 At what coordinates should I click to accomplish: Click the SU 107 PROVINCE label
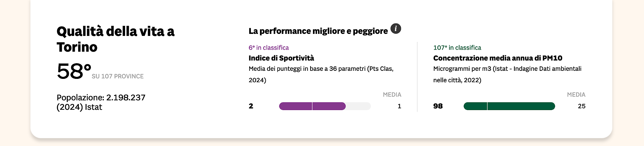click(x=118, y=77)
